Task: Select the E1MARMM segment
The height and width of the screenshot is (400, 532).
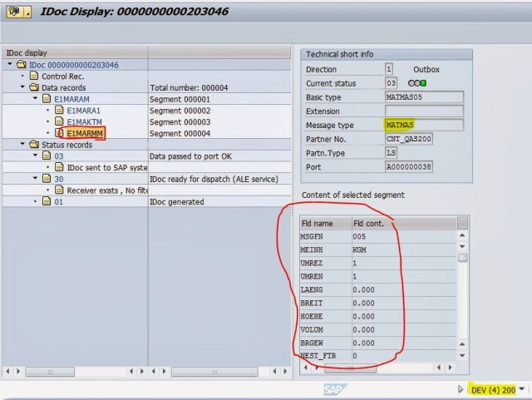Action: point(83,133)
